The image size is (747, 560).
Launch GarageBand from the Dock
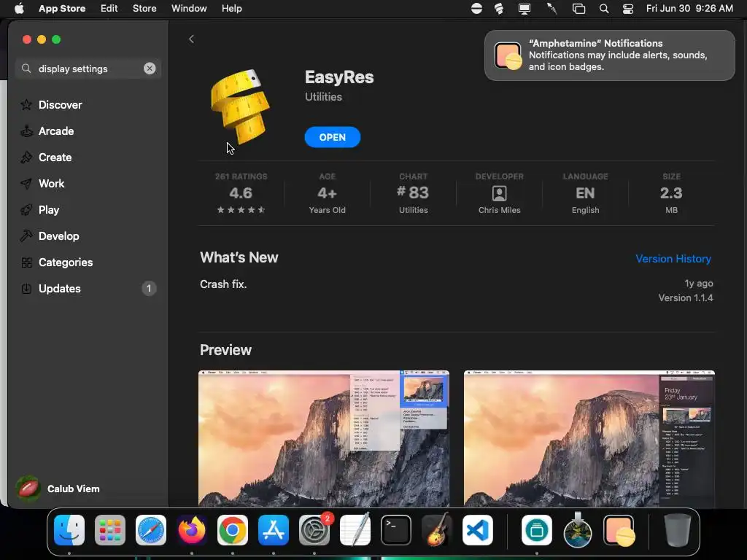(x=436, y=530)
